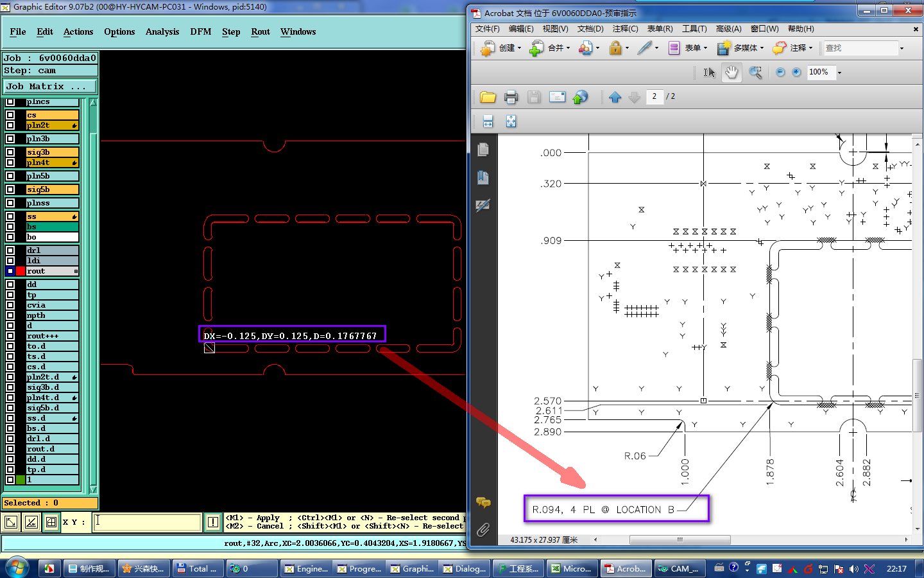Toggle the checkbox for layer sig3b
Screen dimensions: 924x578
coord(10,152)
